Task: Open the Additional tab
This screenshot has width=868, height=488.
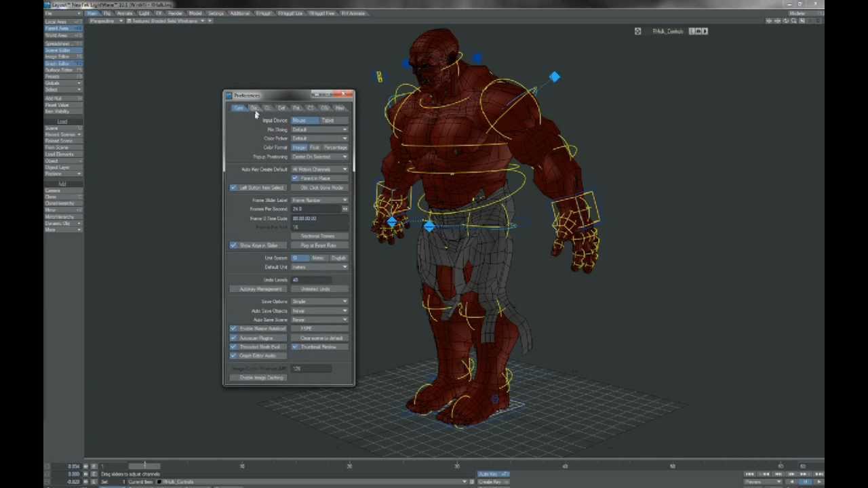Action: (x=239, y=14)
